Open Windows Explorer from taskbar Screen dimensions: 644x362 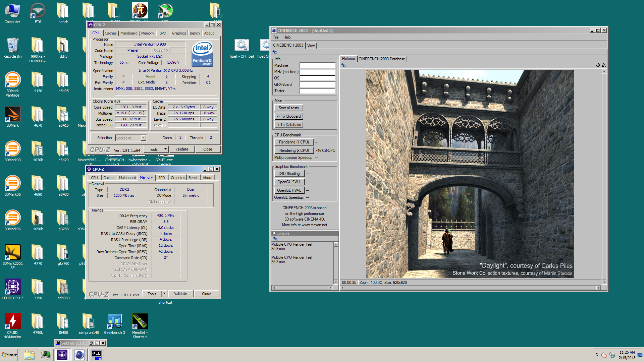[29, 355]
